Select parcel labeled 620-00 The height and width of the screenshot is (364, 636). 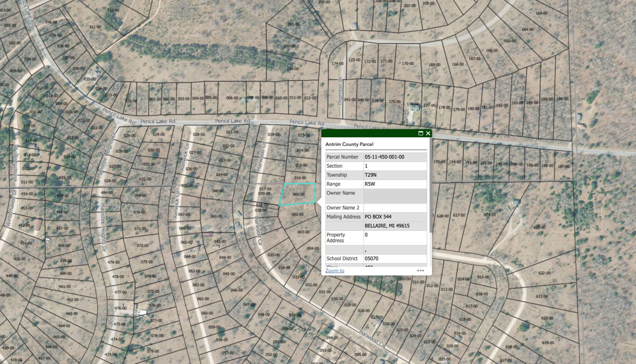547,318
